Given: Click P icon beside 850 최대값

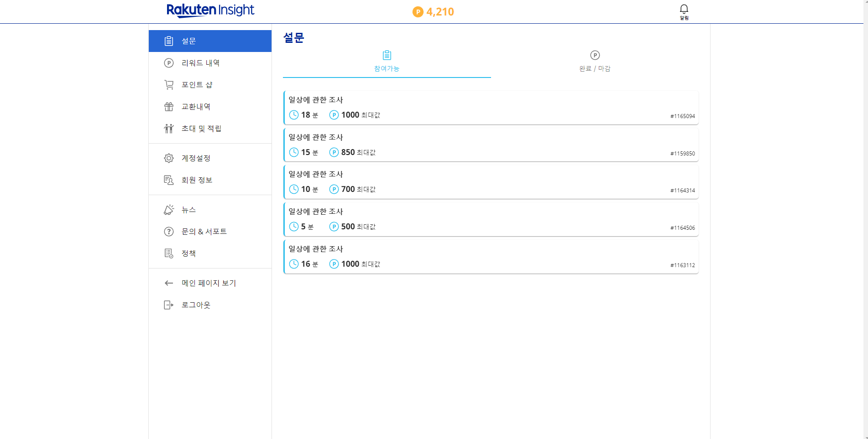Looking at the screenshot, I should pos(334,152).
